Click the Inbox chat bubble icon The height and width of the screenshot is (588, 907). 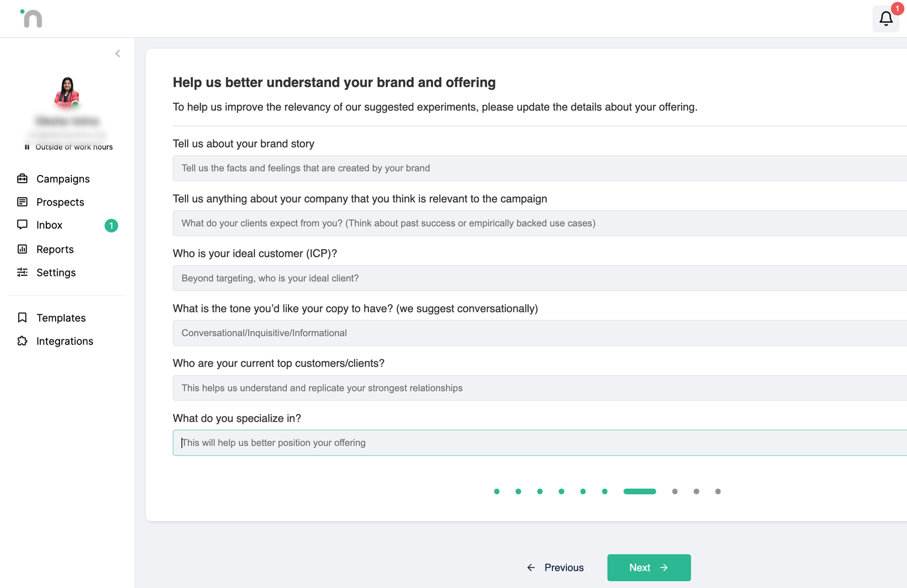click(x=23, y=225)
